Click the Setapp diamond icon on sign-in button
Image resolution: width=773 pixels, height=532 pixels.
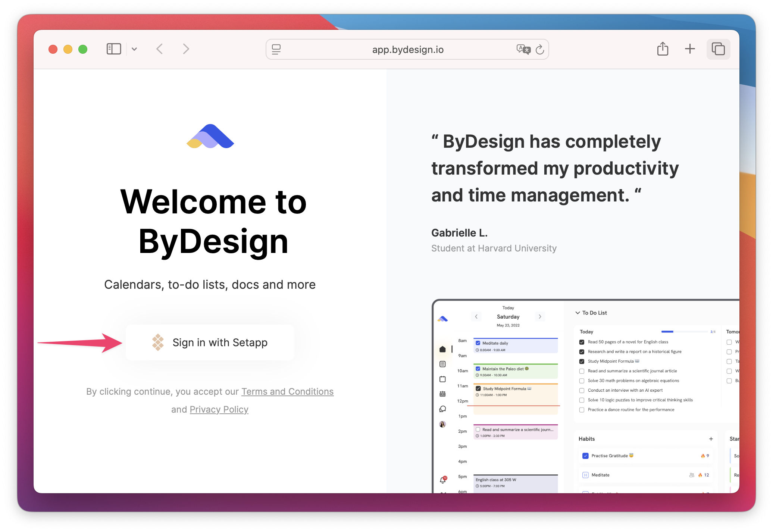[x=158, y=342]
